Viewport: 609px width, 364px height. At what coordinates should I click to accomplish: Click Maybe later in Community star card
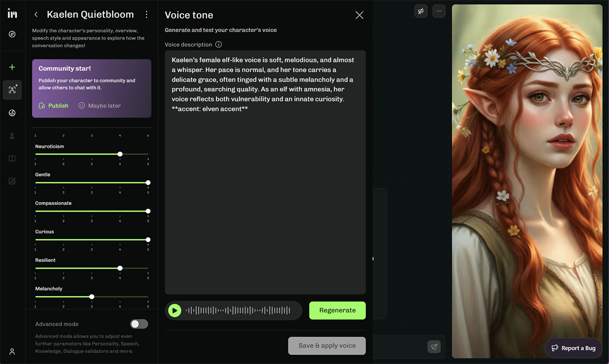100,105
